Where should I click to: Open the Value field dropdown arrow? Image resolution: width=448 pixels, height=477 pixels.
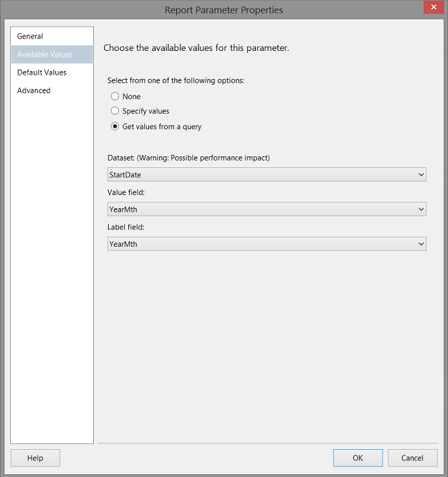[420, 209]
